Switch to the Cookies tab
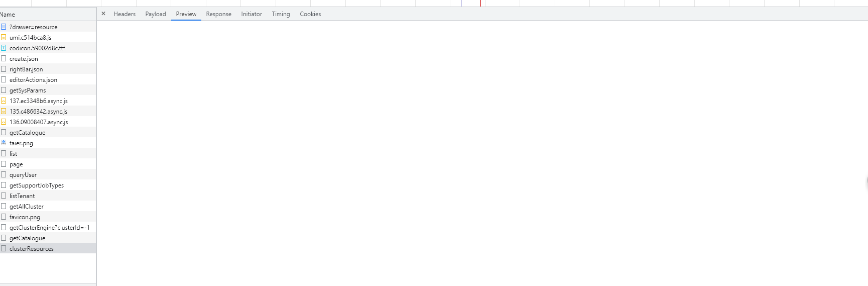 point(310,14)
